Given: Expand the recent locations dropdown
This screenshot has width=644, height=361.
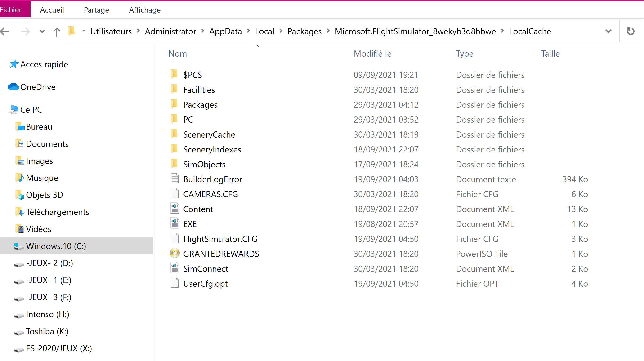Looking at the screenshot, I should tap(42, 31).
